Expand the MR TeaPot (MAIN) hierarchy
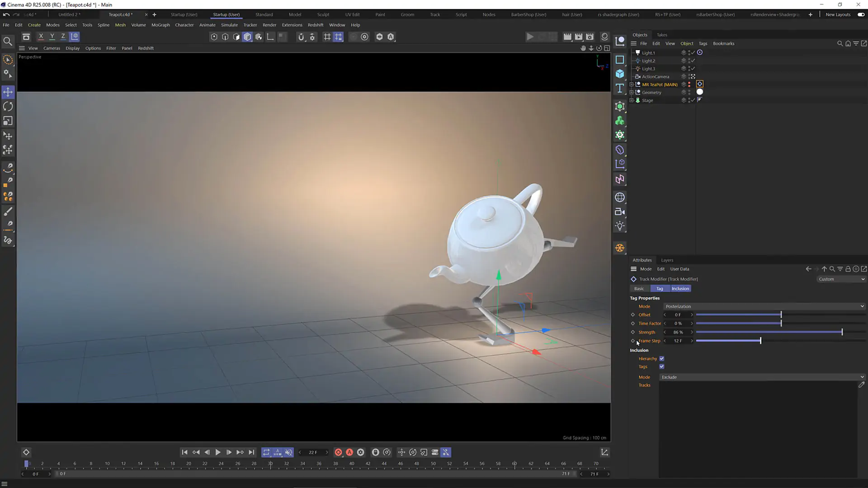 [x=632, y=84]
